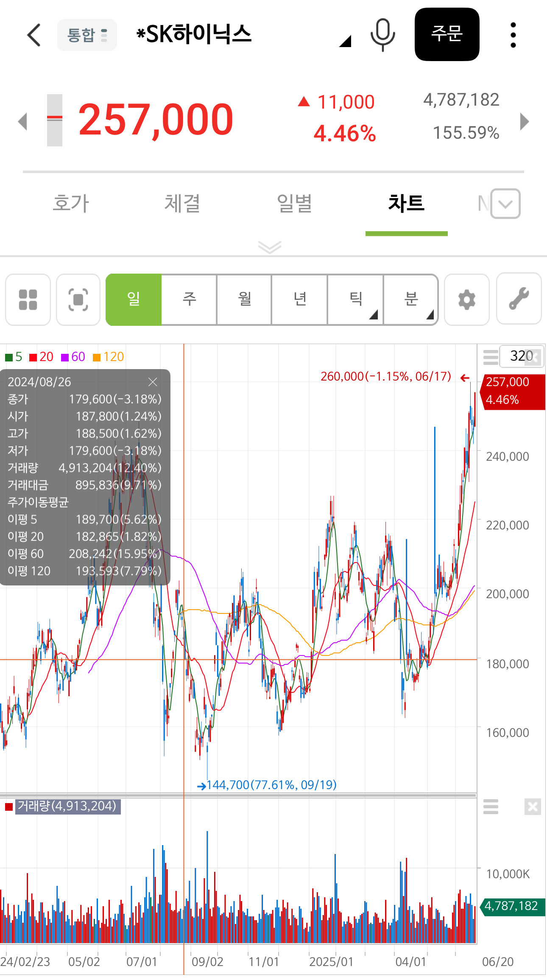
Task: Tap the red 257,000 price tag on axis
Action: point(513,392)
